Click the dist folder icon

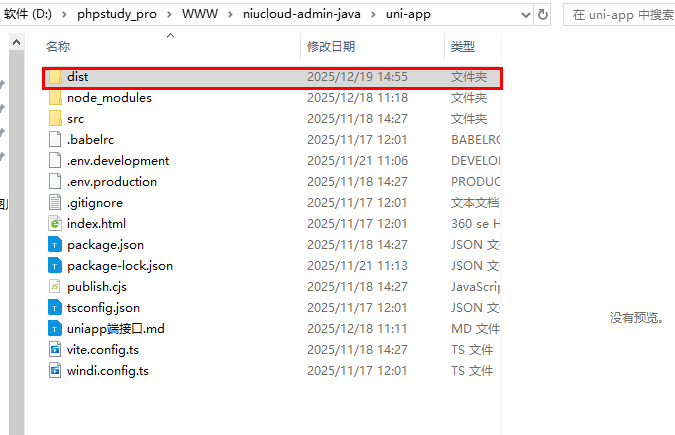click(55, 77)
